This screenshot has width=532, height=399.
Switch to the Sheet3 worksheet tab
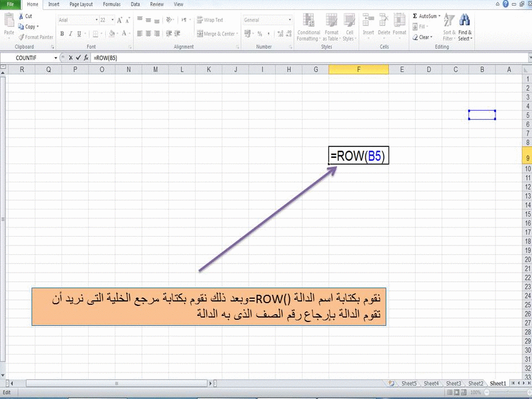click(x=453, y=383)
